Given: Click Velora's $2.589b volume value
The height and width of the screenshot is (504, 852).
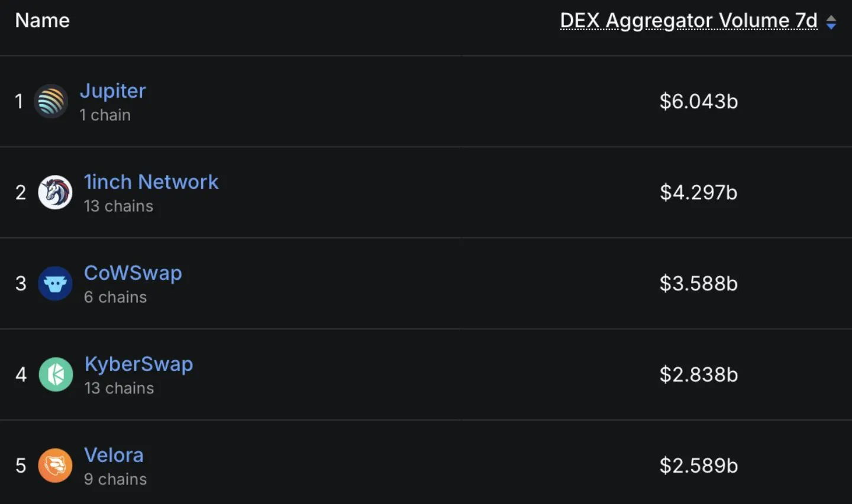Looking at the screenshot, I should 698,466.
